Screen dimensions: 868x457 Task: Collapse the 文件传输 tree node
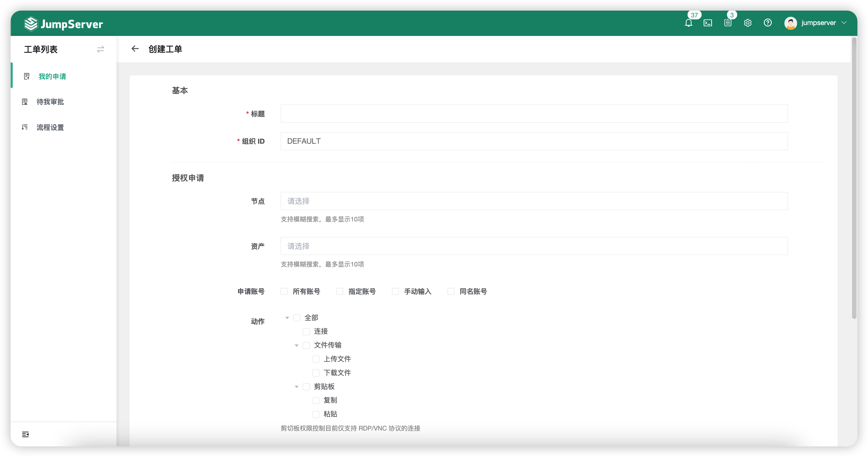click(x=297, y=345)
